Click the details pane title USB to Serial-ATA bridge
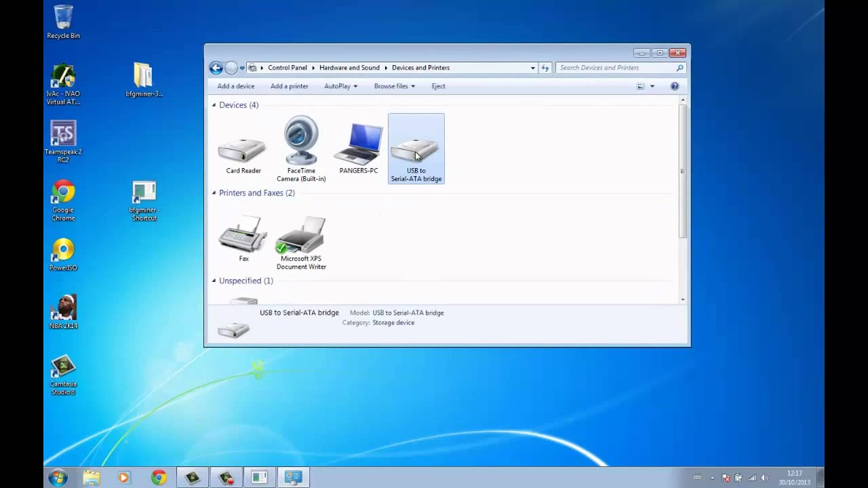 pos(299,312)
